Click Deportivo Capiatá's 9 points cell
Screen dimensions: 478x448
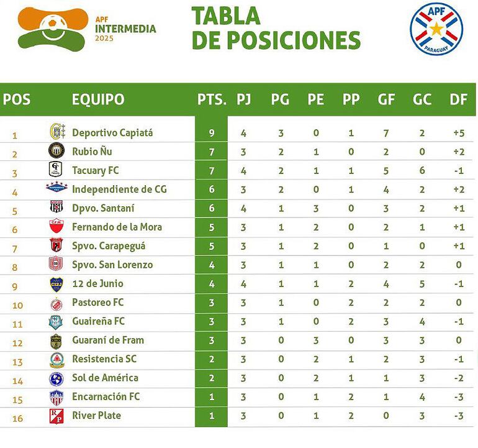212,132
